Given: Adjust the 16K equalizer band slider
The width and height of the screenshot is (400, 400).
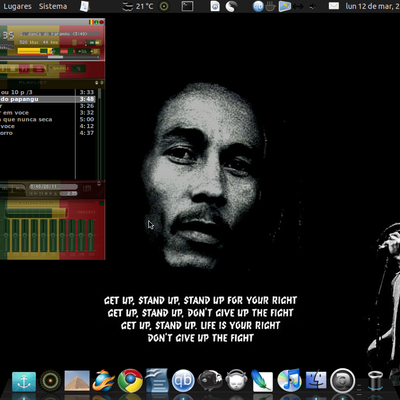Looking at the screenshot, I should [91, 235].
